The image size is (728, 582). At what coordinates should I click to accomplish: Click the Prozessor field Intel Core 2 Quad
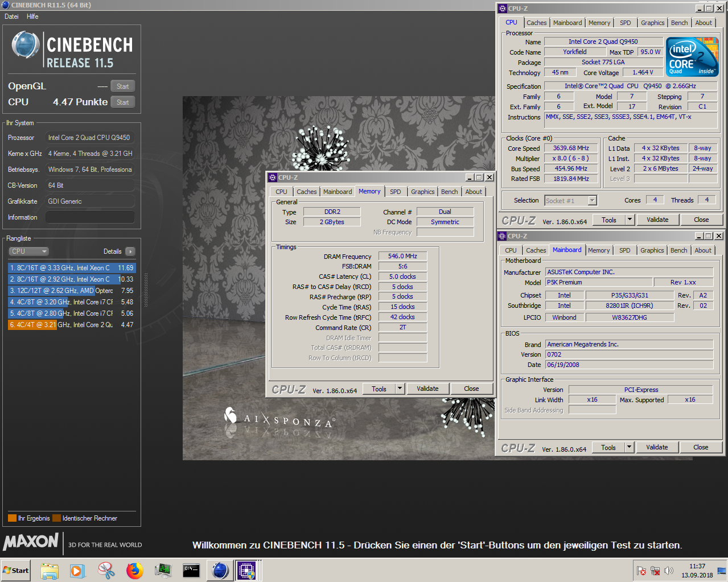click(x=90, y=138)
